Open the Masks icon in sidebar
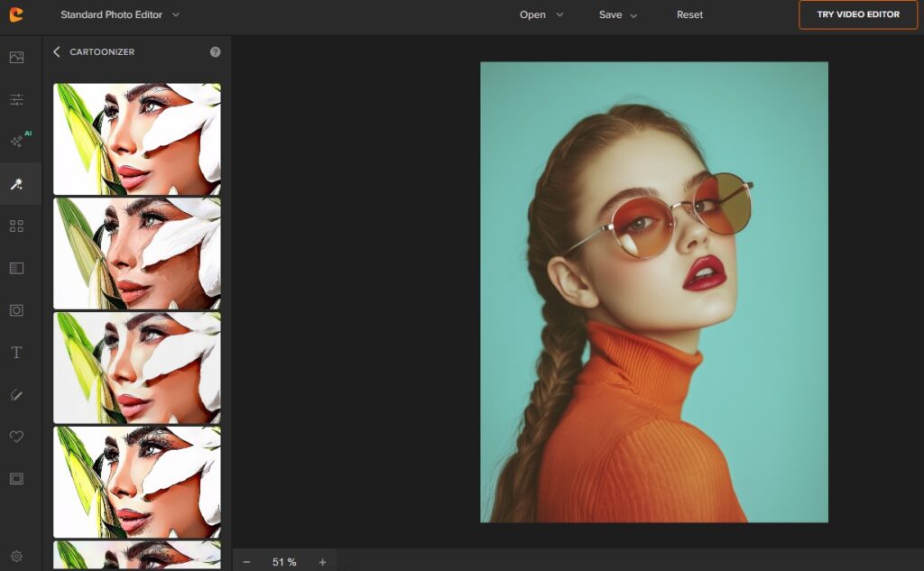 pos(16,310)
